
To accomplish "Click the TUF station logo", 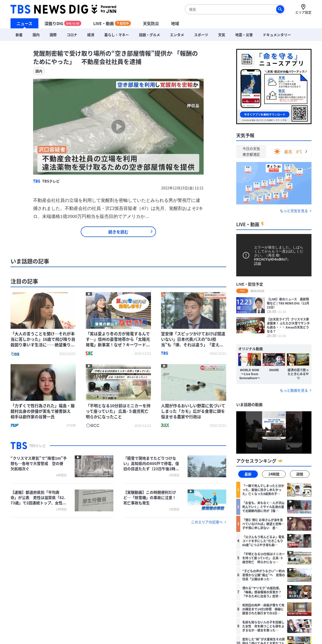I will pyautogui.click(x=15, y=425).
